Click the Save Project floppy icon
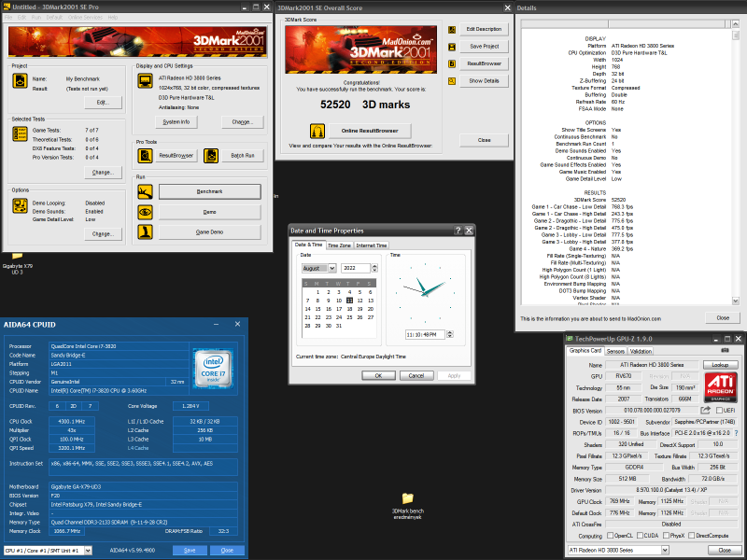This screenshot has height=560, width=747. pos(452,47)
